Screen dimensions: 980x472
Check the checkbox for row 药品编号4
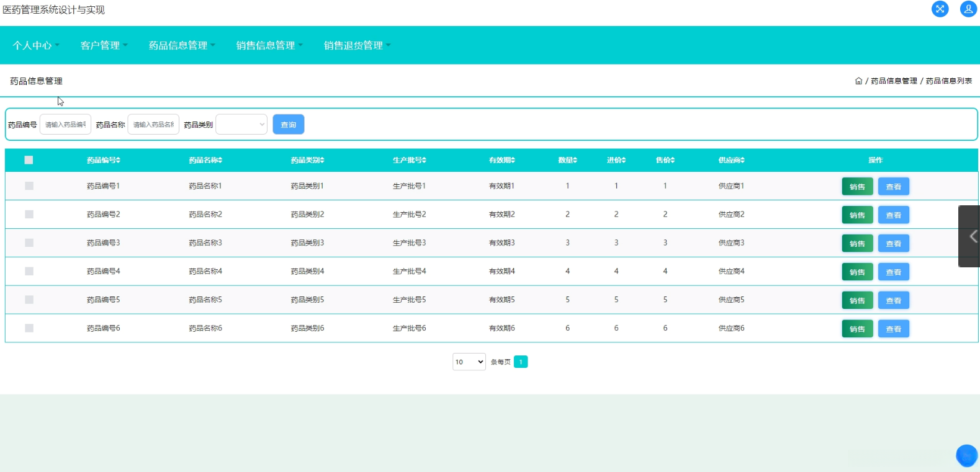29,272
